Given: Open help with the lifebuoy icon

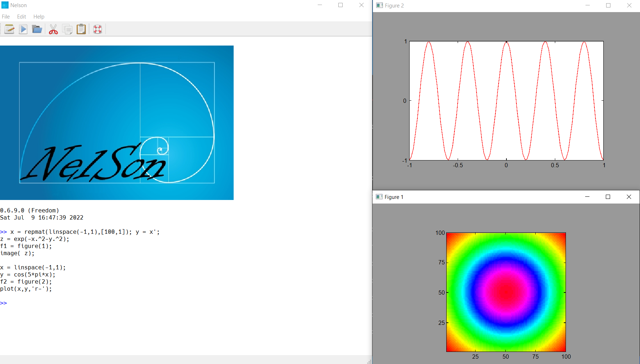Looking at the screenshot, I should (x=98, y=29).
